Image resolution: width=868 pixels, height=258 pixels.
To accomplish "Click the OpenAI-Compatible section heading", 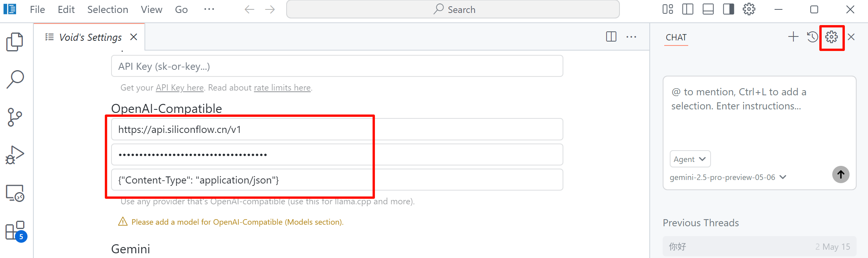I will tap(166, 108).
